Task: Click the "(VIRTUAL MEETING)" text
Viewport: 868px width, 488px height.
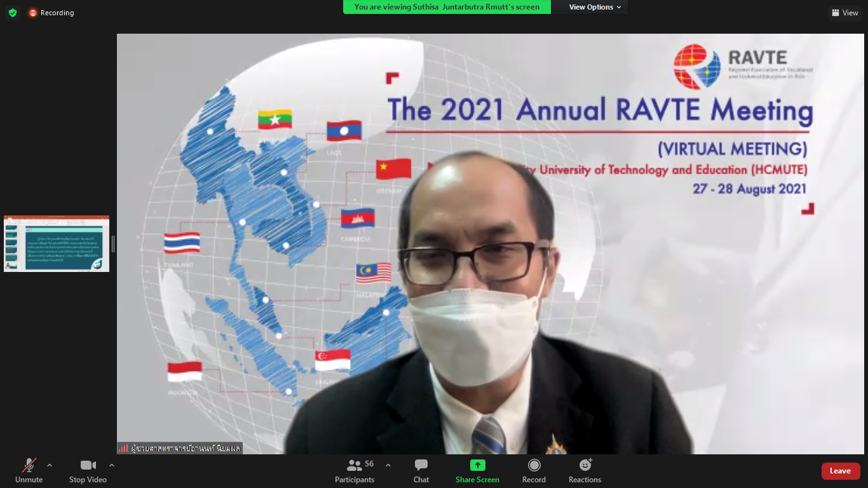Action: coord(732,149)
